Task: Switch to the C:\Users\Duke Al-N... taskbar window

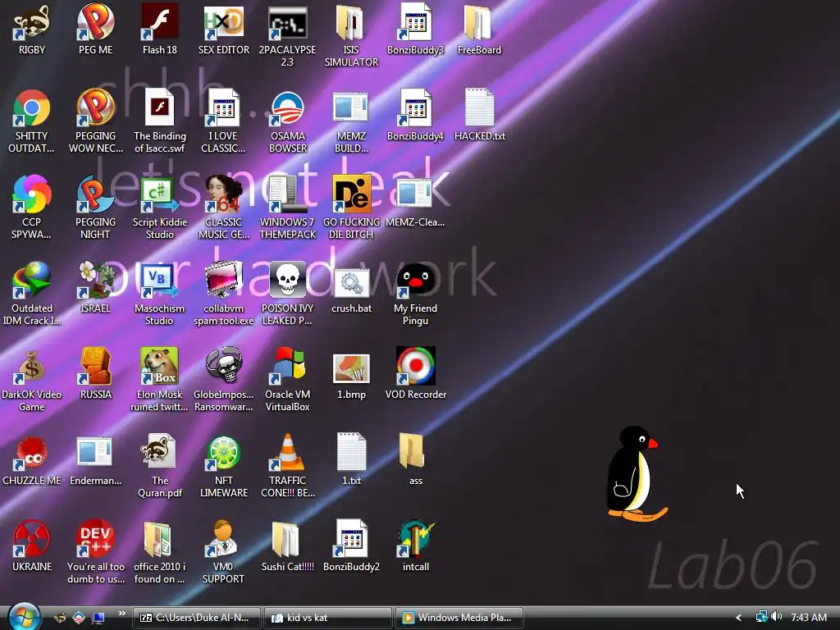Action: (x=197, y=618)
